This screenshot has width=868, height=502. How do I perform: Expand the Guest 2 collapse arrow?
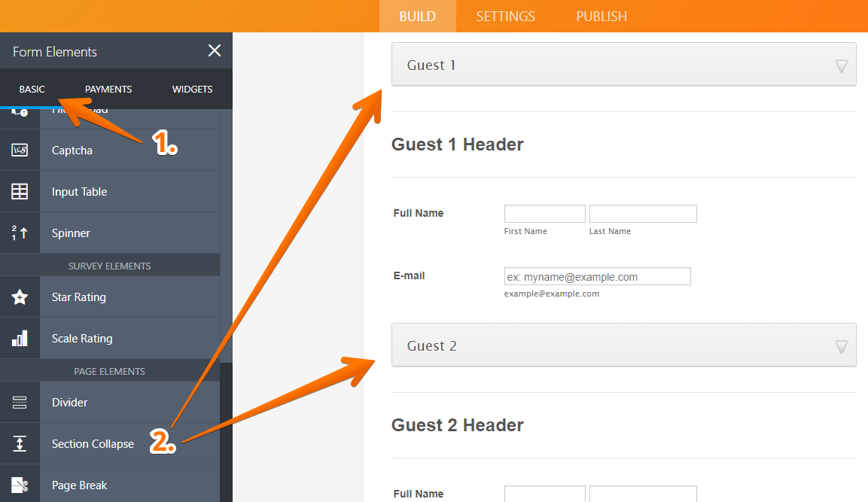point(842,347)
